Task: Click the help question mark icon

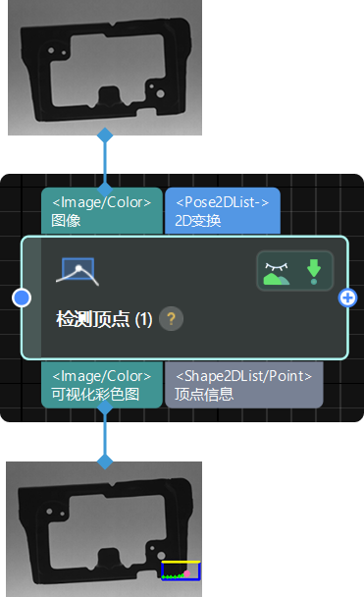Action: (x=171, y=318)
